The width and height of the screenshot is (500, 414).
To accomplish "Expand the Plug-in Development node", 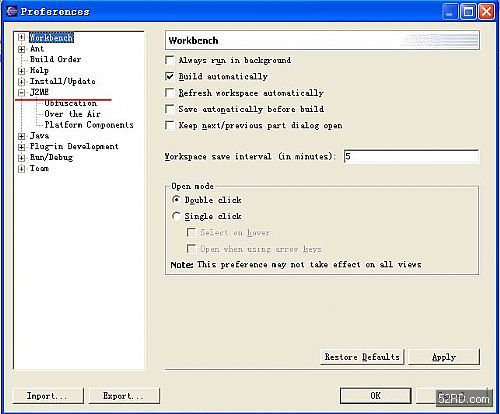I will click(x=21, y=147).
